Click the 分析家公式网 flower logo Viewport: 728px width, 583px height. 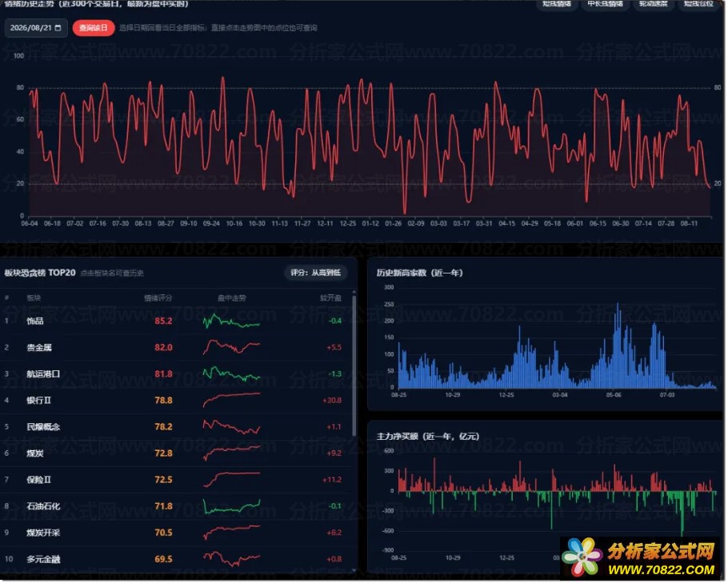point(582,557)
